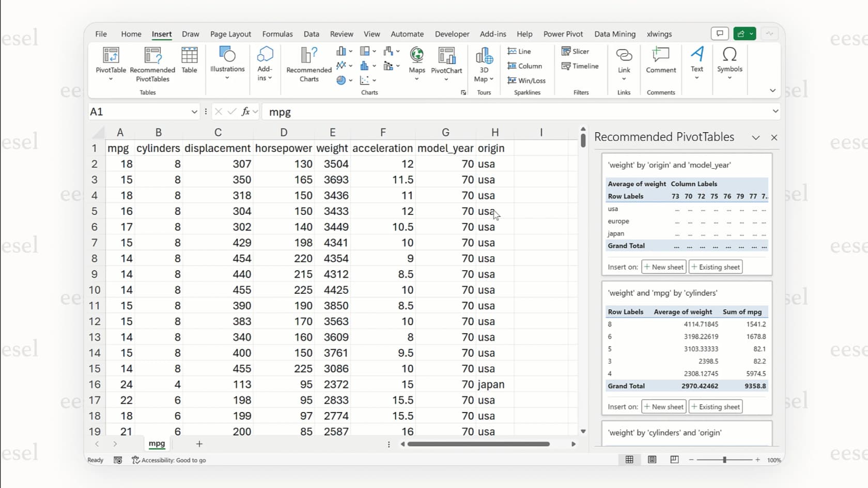Image resolution: width=868 pixels, height=488 pixels.
Task: Insert a PivotChart
Action: pyautogui.click(x=446, y=64)
